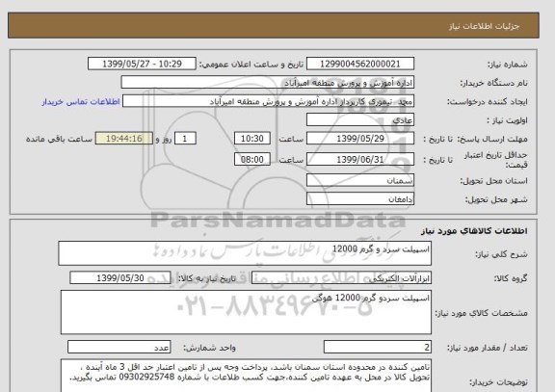Click the general description box اسپیلت سرد و گرم 12000
This screenshot has height=392, width=555.
point(245,253)
